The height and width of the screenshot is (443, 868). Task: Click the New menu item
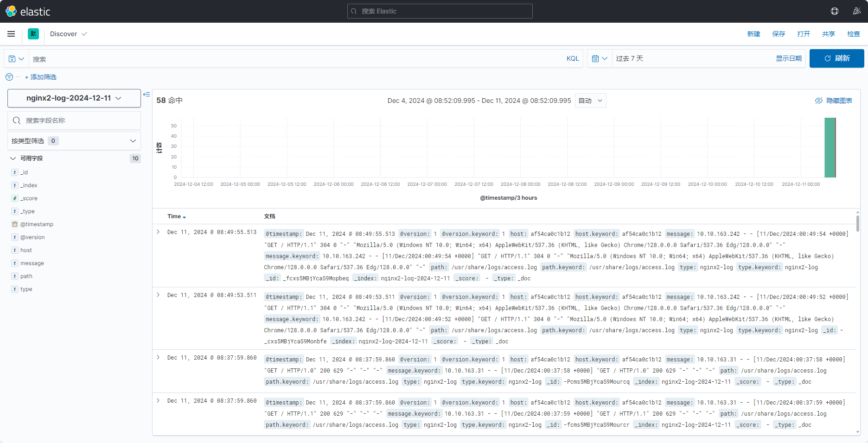(x=753, y=34)
